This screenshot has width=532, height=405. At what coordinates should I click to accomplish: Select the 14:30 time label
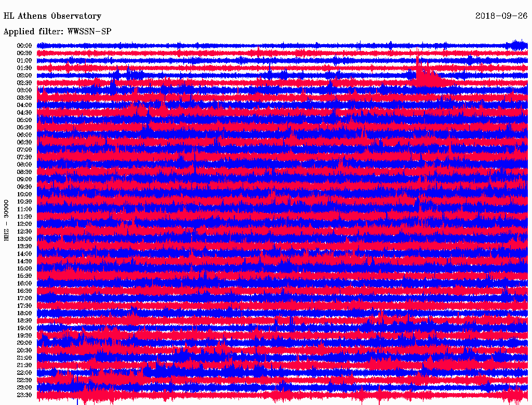tap(24, 261)
